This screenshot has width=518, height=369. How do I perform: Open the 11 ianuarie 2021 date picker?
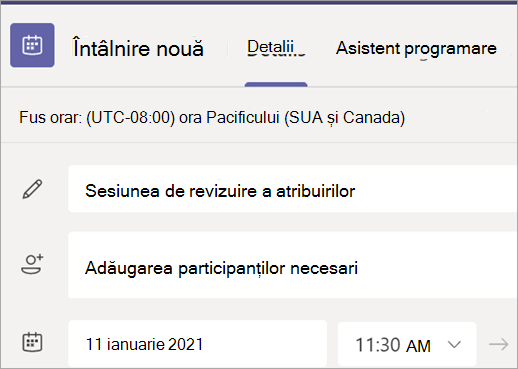(197, 343)
